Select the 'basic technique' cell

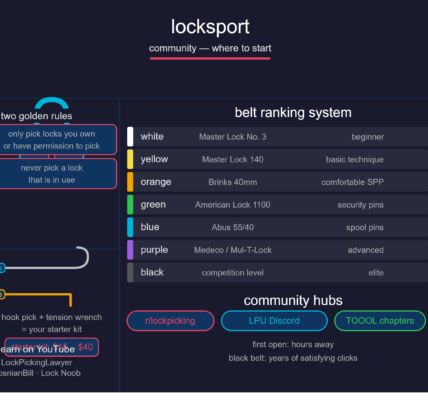355,160
